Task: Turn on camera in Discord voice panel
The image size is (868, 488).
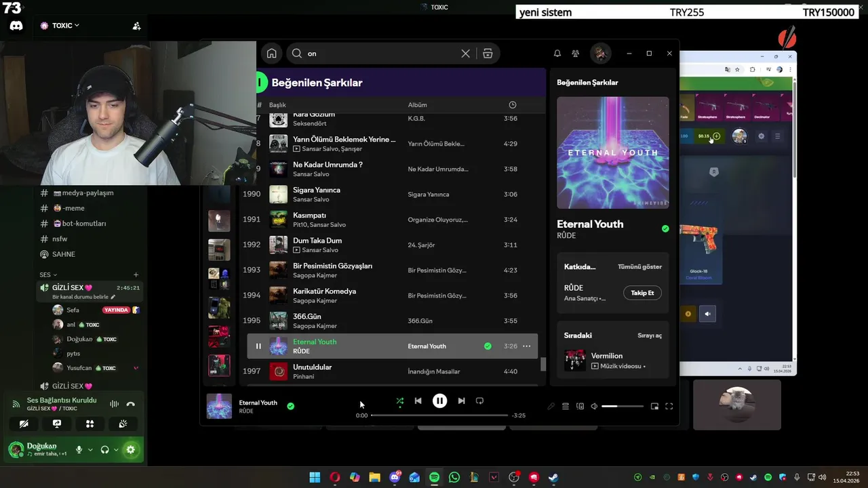Action: (24, 424)
